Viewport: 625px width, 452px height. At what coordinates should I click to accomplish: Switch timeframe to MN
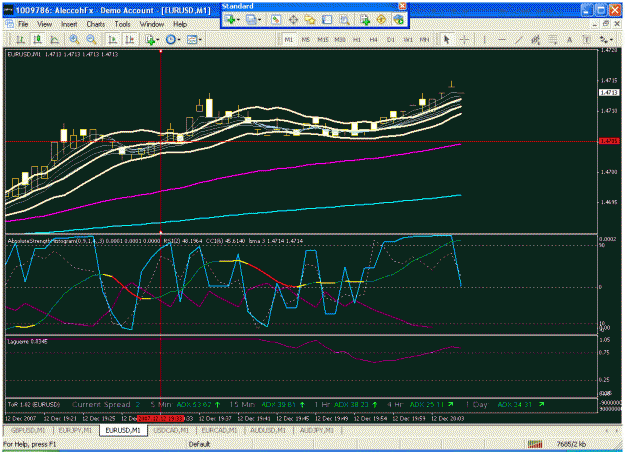[x=425, y=39]
